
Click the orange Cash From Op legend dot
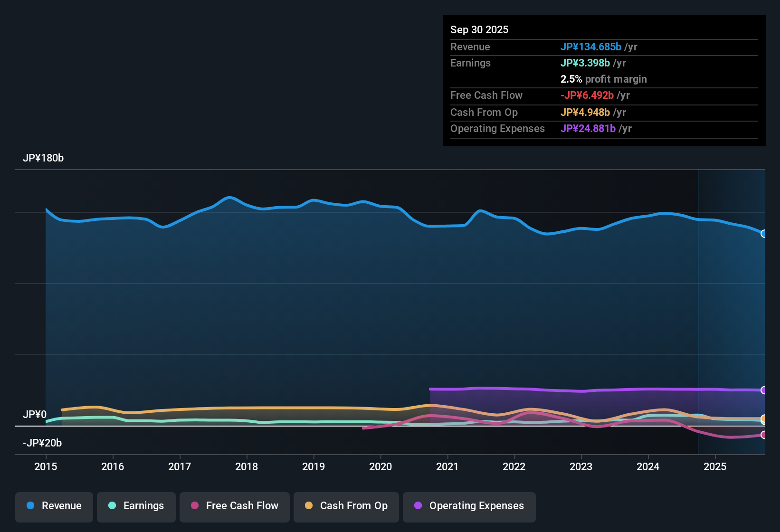pos(308,506)
